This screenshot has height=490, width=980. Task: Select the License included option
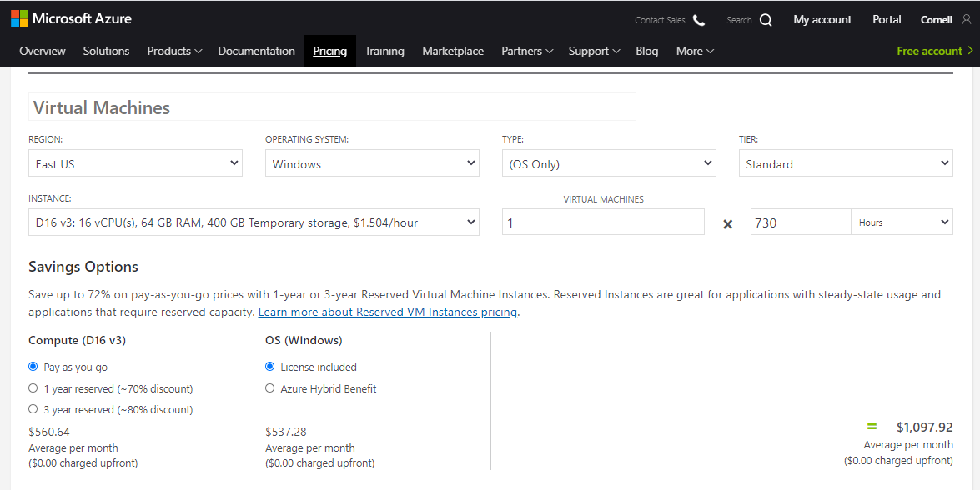click(270, 367)
